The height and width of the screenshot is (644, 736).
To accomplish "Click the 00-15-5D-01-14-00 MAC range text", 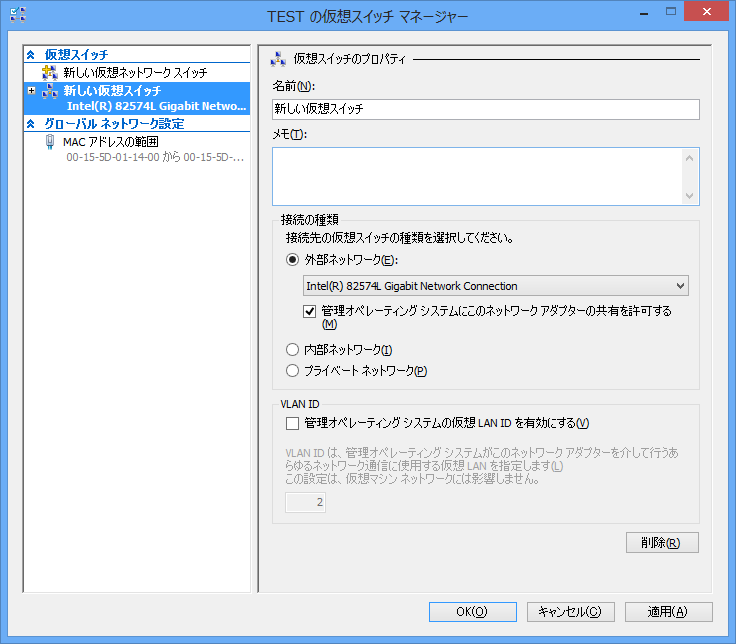I will [x=155, y=157].
